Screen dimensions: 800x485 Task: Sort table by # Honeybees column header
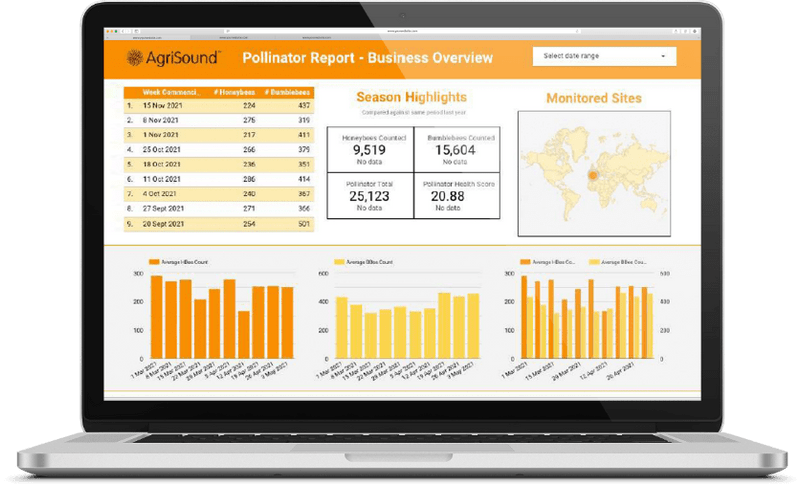236,92
